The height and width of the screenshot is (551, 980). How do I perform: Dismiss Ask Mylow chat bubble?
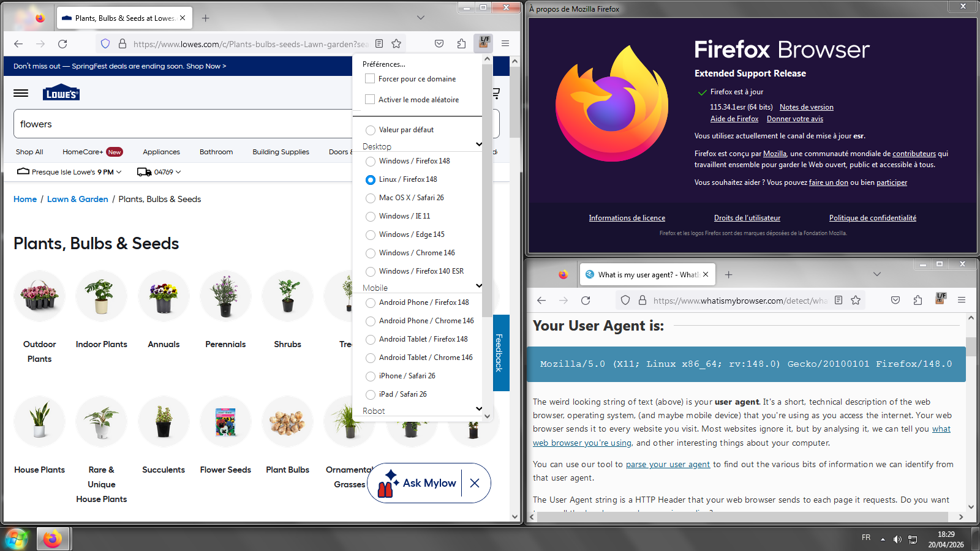coord(475,483)
